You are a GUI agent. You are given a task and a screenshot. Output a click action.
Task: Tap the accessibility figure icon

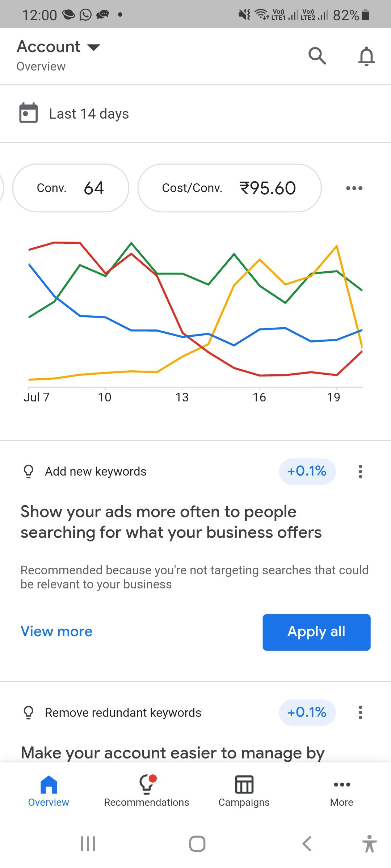coord(369,844)
